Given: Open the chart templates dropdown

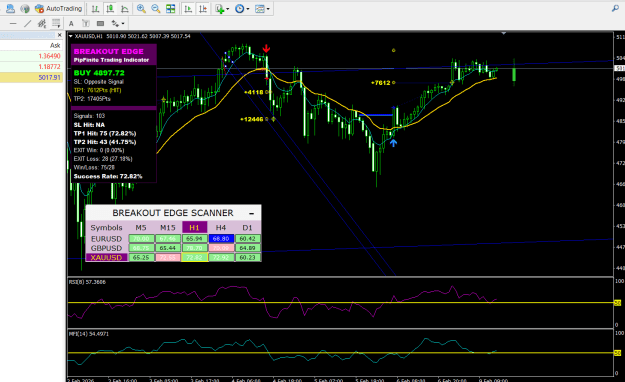Looking at the screenshot, I should coord(262,9).
